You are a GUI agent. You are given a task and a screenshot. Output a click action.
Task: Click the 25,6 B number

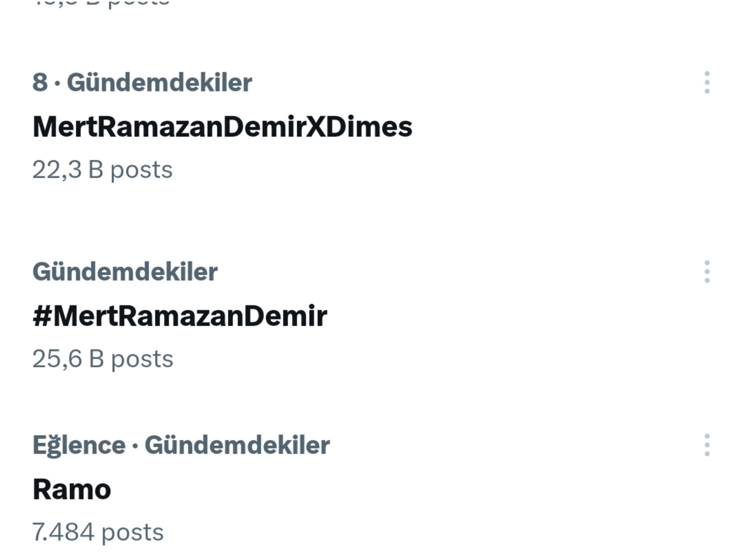tap(68, 359)
